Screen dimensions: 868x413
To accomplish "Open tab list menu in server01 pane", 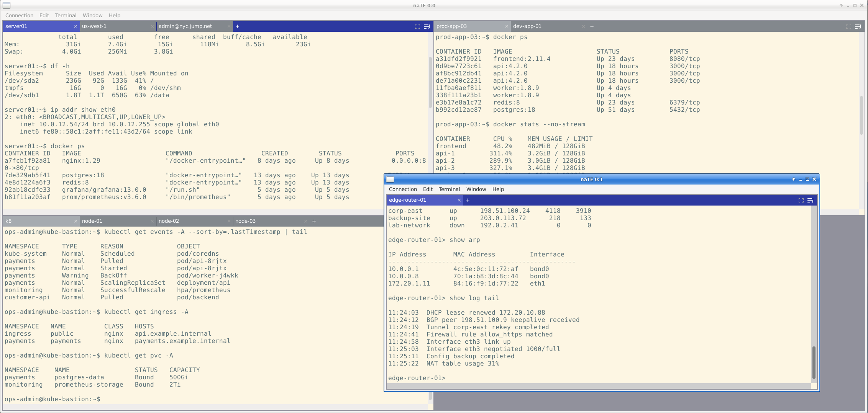I will [427, 26].
